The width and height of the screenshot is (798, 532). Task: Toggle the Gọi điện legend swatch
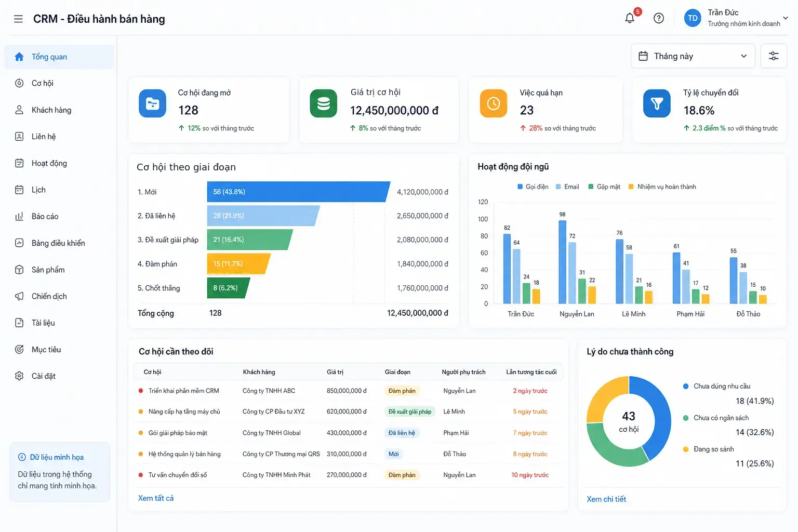coord(520,187)
